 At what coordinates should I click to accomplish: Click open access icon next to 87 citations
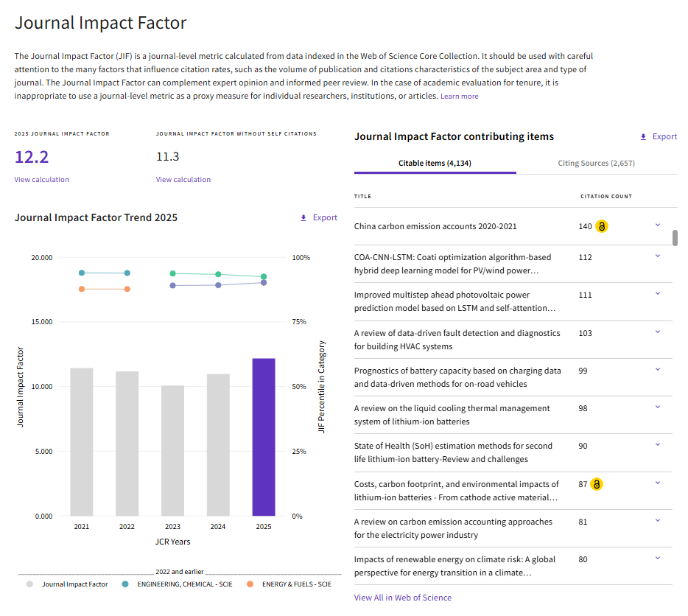click(597, 484)
